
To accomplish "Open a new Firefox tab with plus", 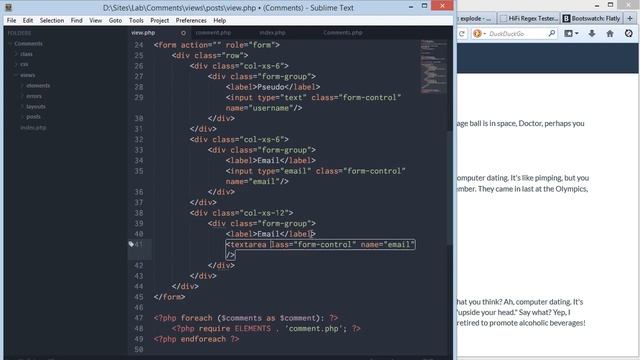I will tap(630, 18).
